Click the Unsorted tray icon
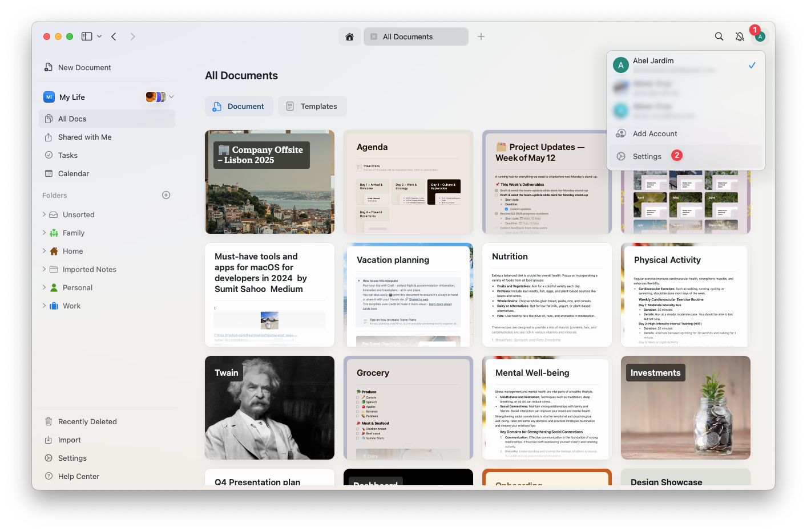Screen dimensions: 807x532 click(x=54, y=214)
